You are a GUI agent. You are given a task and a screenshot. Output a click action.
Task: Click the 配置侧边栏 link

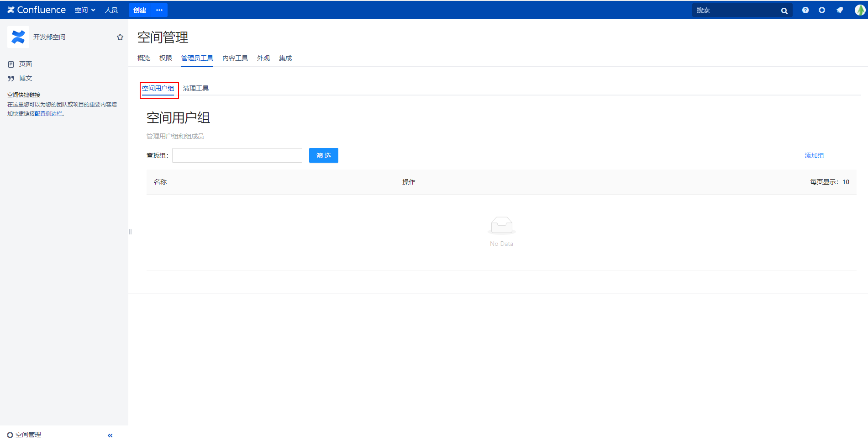(x=48, y=114)
